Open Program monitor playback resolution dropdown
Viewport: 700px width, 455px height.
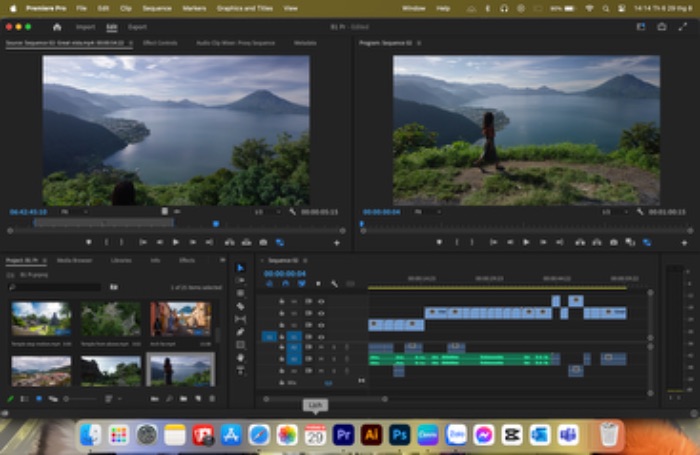coord(614,212)
